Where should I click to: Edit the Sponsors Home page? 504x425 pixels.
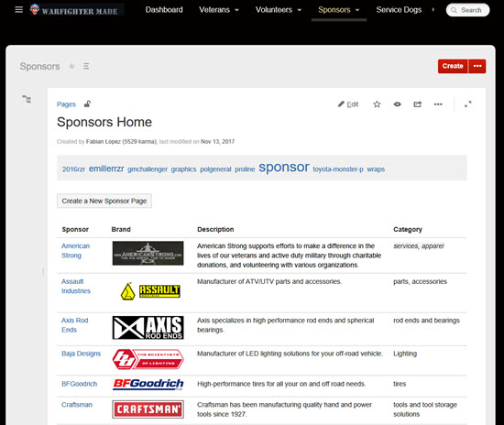pyautogui.click(x=348, y=104)
